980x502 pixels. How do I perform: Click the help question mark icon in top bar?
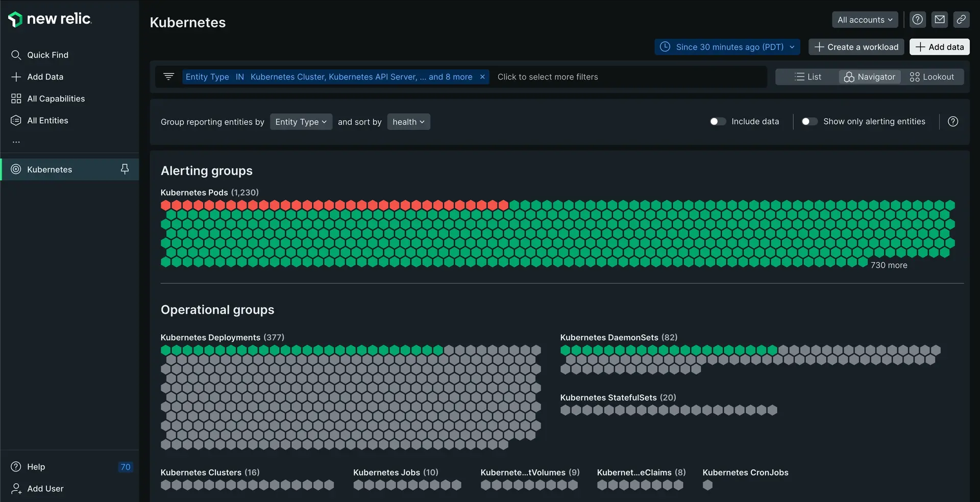pos(917,20)
